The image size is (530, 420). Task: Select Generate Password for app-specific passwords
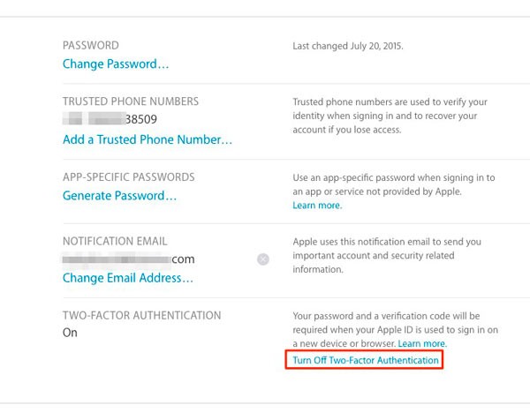tap(119, 196)
